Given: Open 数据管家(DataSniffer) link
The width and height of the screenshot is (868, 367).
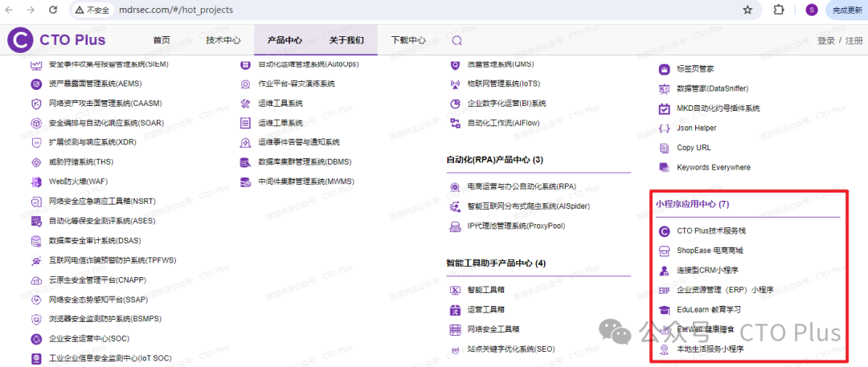Looking at the screenshot, I should pos(712,89).
